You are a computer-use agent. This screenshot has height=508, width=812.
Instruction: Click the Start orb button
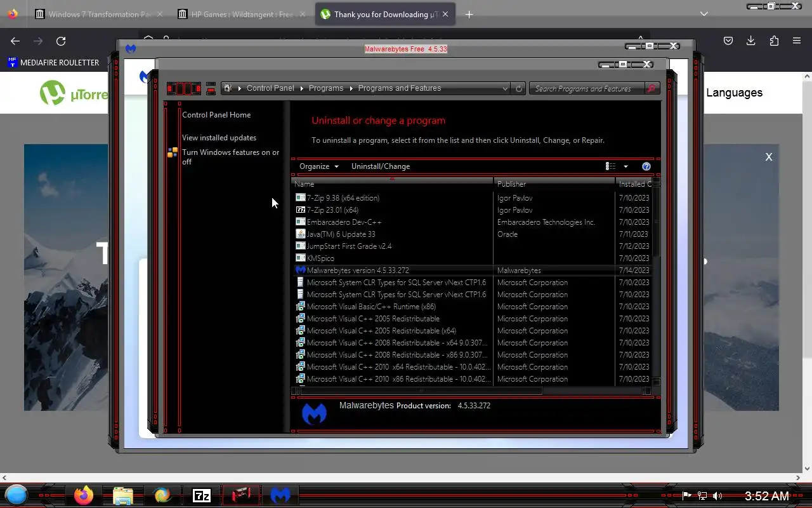(x=16, y=495)
